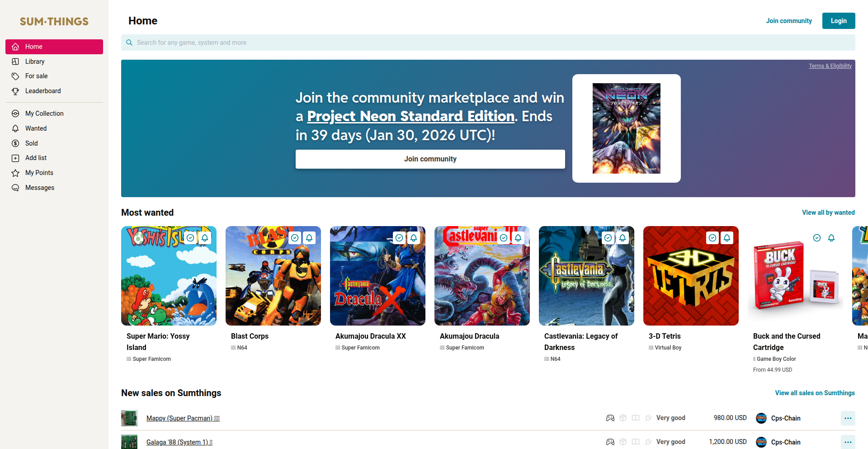
Task: Click the bell icon on 3-D Tetris card
Action: [727, 238]
